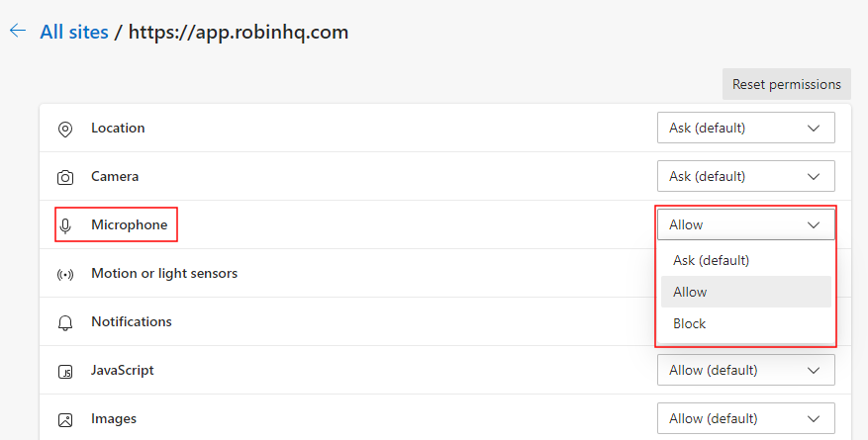Click the Images icon

[x=65, y=419]
